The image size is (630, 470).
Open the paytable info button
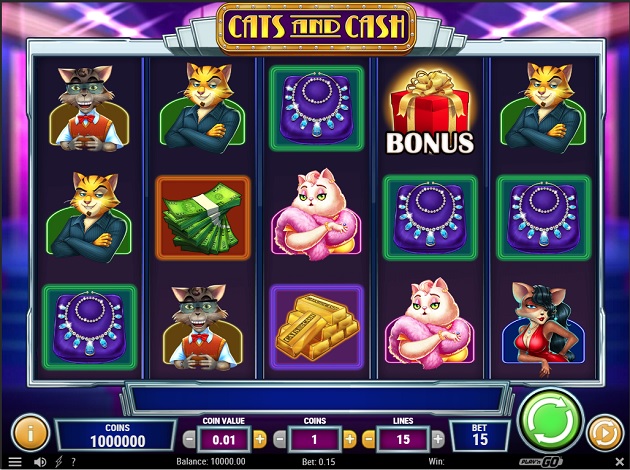[x=30, y=433]
